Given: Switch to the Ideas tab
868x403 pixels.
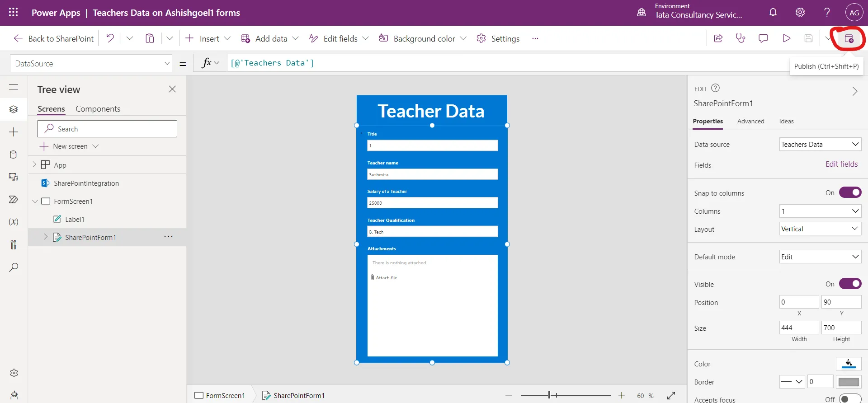Looking at the screenshot, I should tap(786, 121).
